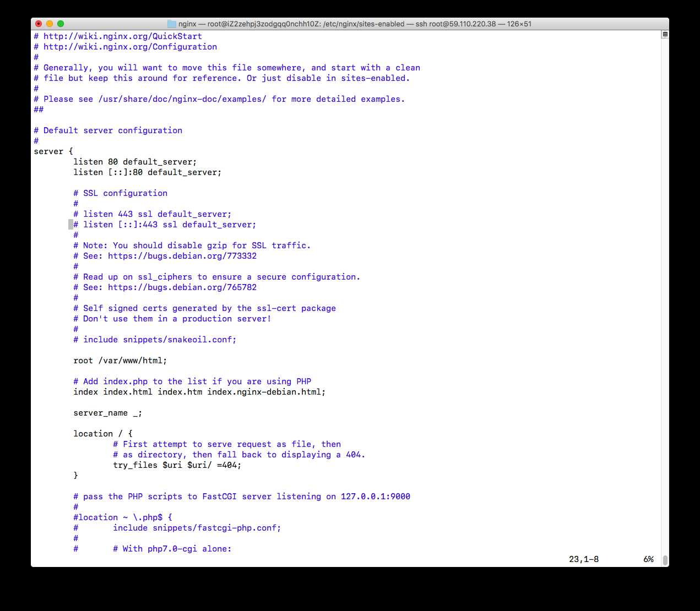Click the 'Self signed certs' comment line
Screen dimensions: 700x611
pos(205,308)
